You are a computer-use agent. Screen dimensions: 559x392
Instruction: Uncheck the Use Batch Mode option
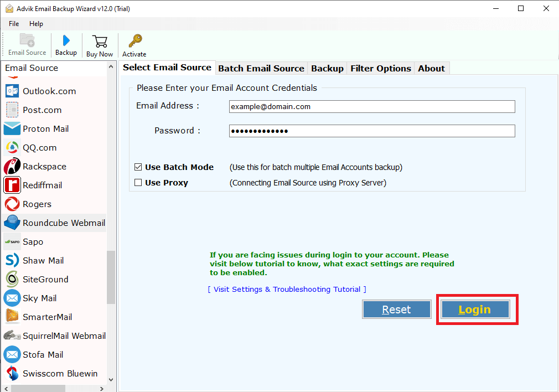pos(138,167)
